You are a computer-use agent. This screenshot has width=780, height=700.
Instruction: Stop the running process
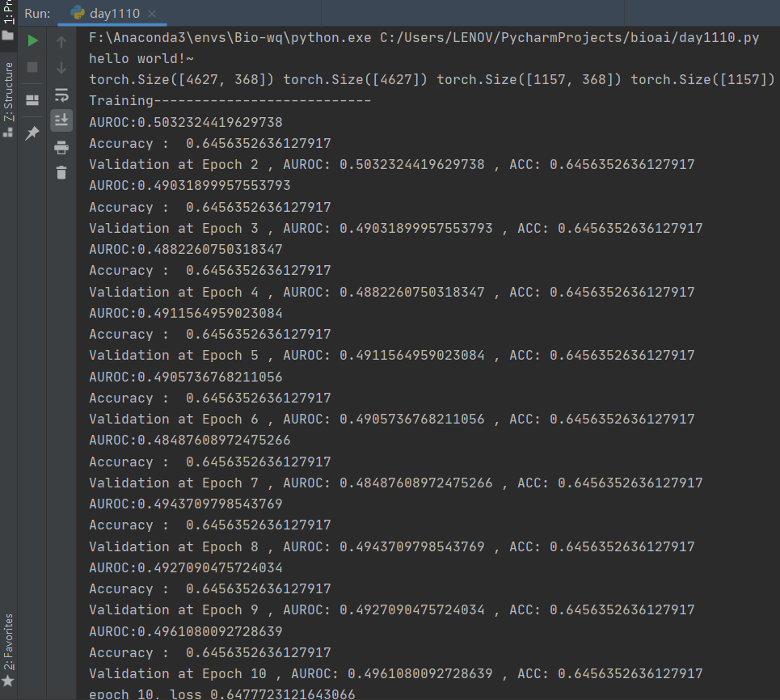click(x=32, y=67)
